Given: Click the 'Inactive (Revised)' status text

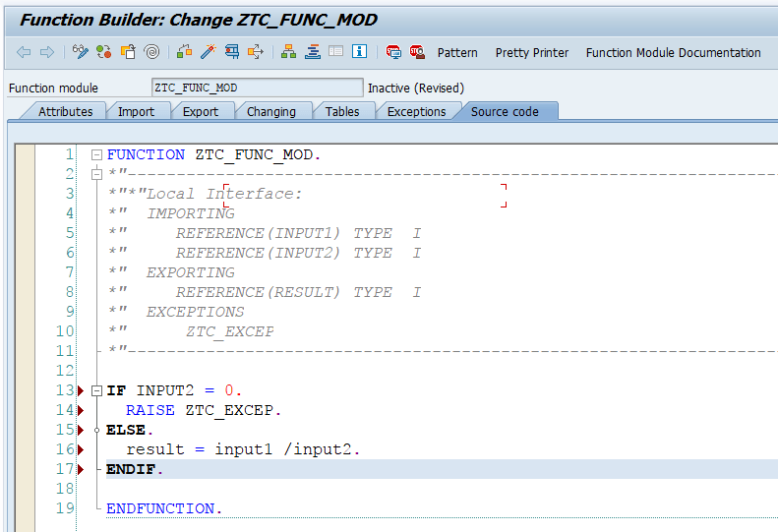Looking at the screenshot, I should (416, 89).
